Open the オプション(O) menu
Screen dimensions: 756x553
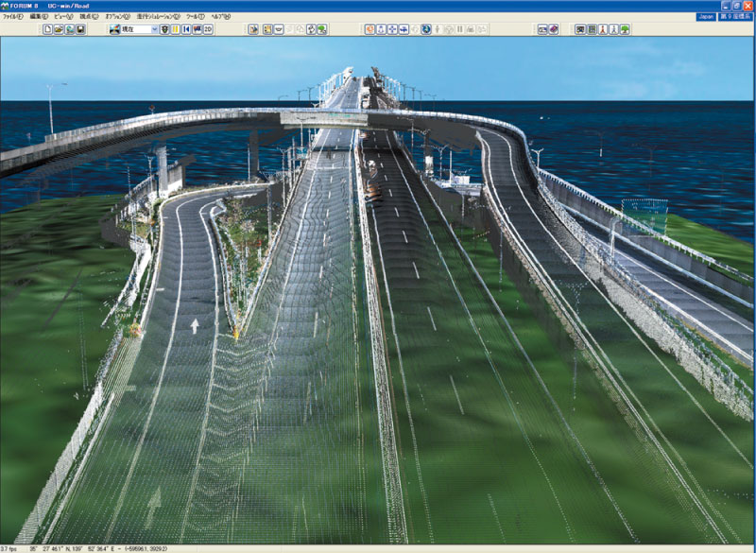pyautogui.click(x=117, y=16)
